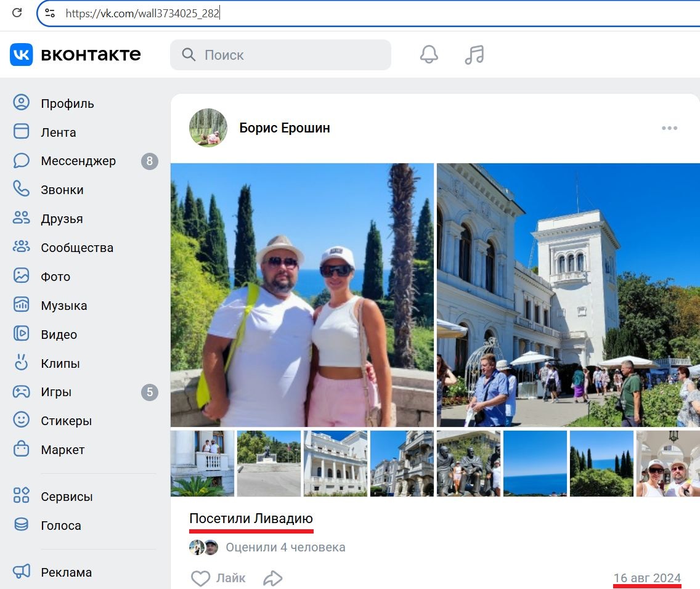The image size is (700, 589).
Task: Open the Видео icon in the sidebar
Action: coord(21,334)
